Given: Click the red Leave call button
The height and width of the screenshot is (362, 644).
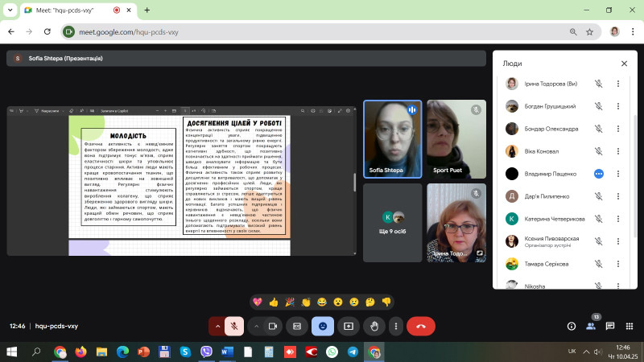Looking at the screenshot, I should tap(420, 326).
